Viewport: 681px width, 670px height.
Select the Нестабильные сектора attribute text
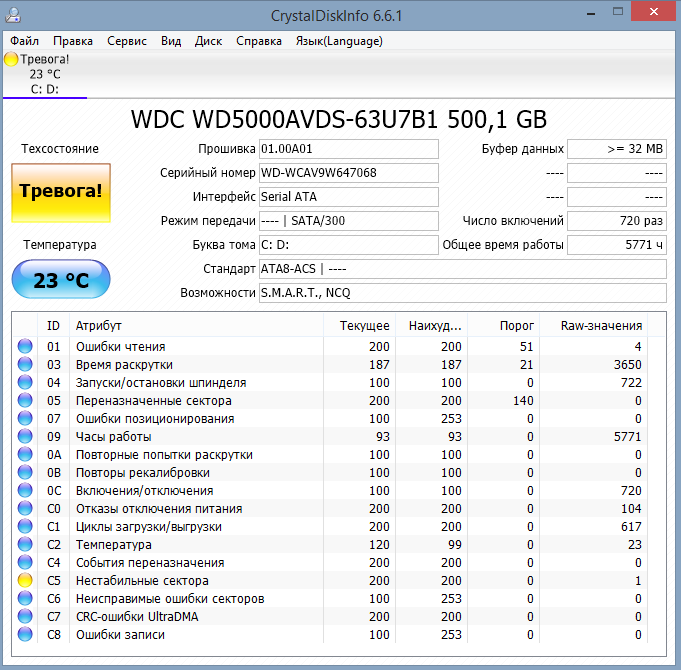142,581
